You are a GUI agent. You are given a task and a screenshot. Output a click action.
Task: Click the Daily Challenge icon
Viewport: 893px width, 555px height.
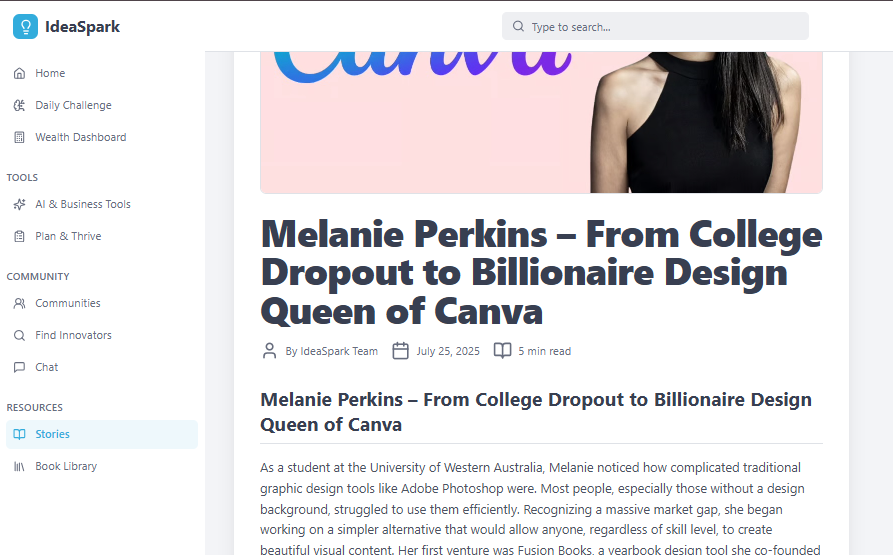(19, 105)
